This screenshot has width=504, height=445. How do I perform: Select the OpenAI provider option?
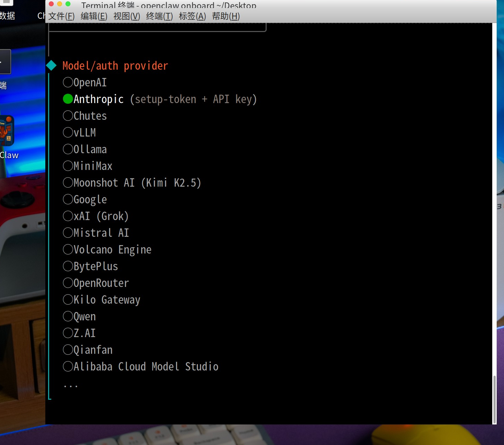[85, 83]
